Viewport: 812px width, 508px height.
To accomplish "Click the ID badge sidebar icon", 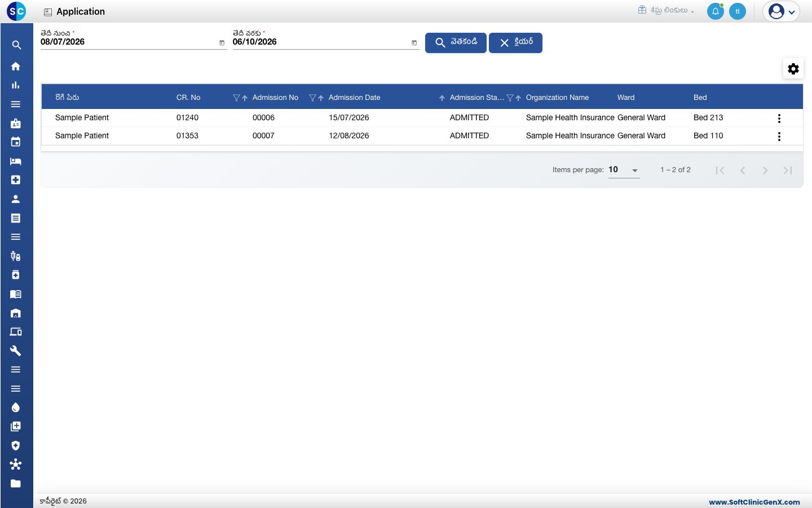I will pos(16,123).
